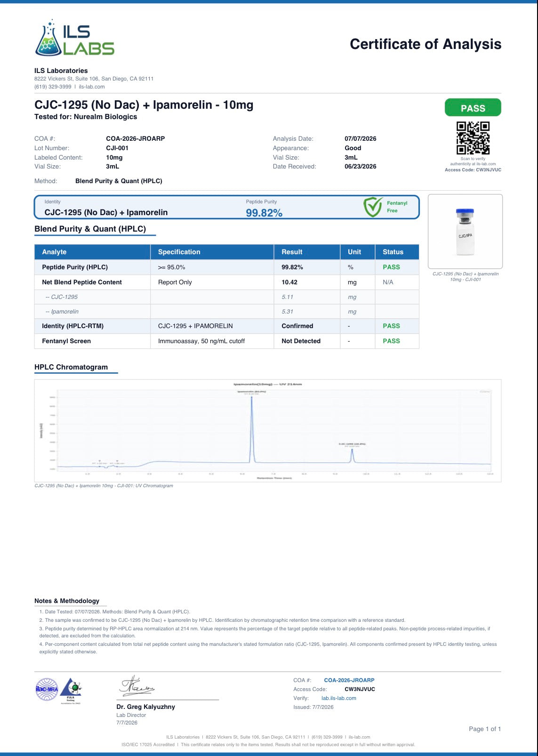Click Page 1 of 1 indicator
The image size is (538, 756).
pyautogui.click(x=485, y=729)
